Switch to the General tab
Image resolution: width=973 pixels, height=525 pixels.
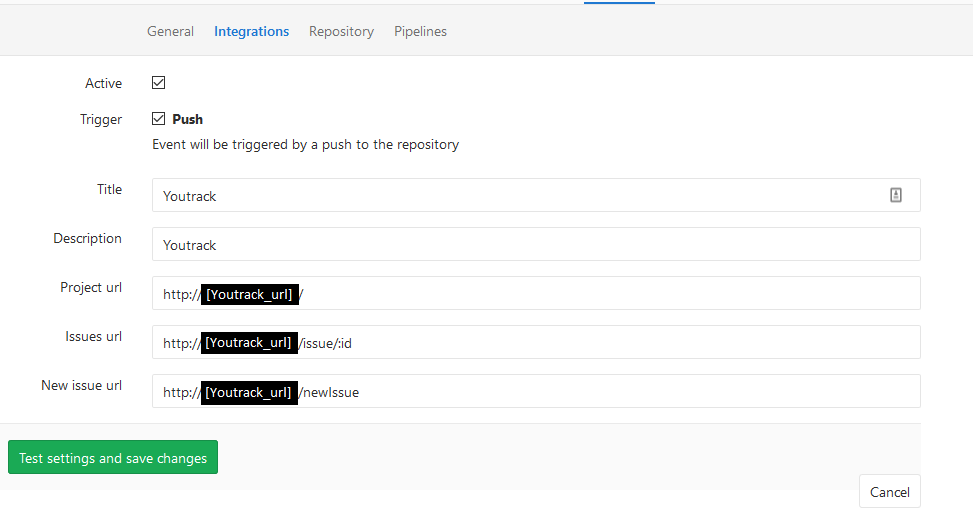[x=170, y=32]
